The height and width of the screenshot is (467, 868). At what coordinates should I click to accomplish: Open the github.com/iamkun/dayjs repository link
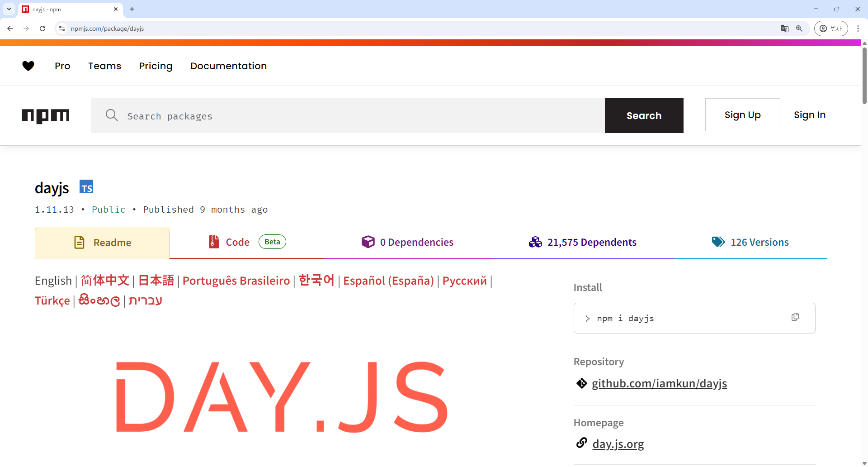coord(659,384)
